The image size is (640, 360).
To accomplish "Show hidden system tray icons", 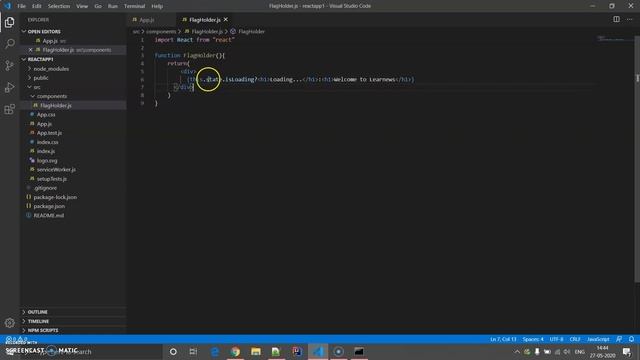I will coord(517,352).
